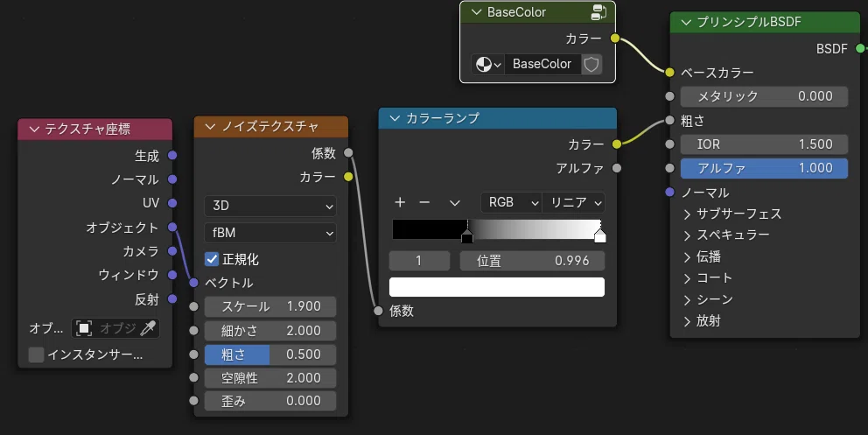Collapse the BaseColor node
This screenshot has height=435, width=868.
[476, 12]
